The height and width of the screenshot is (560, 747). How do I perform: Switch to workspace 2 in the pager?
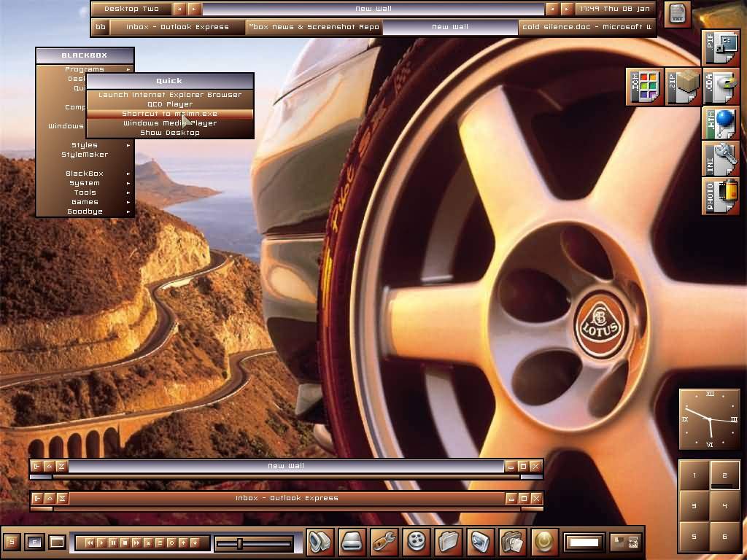(x=724, y=475)
